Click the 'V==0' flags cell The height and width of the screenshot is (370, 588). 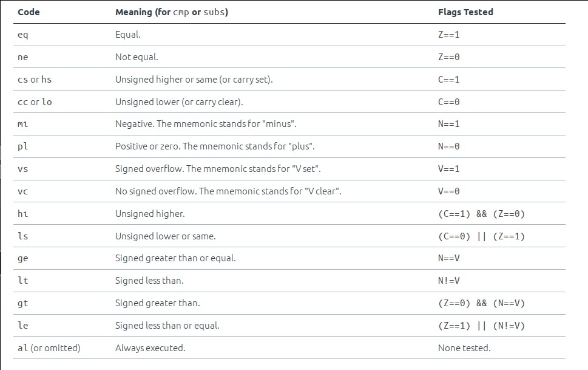[x=448, y=191]
